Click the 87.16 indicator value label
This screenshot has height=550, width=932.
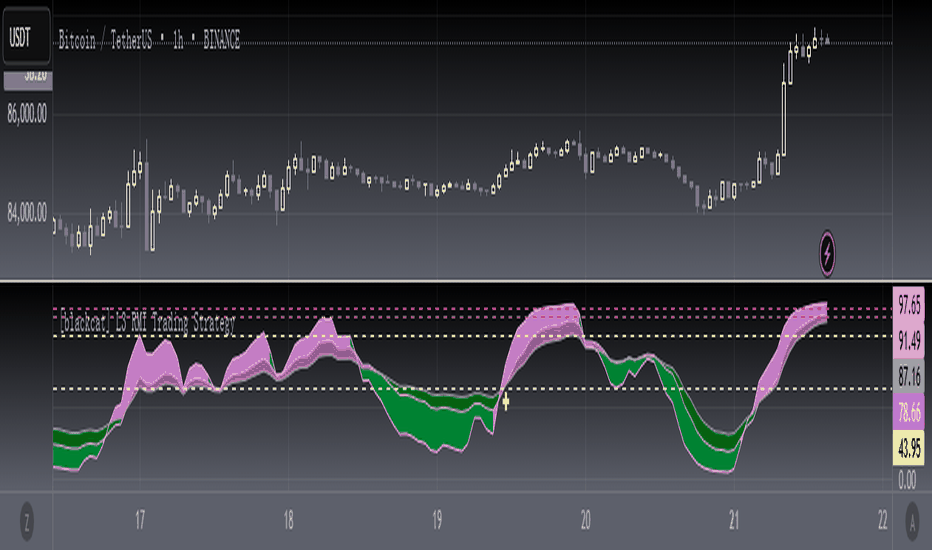pyautogui.click(x=909, y=376)
